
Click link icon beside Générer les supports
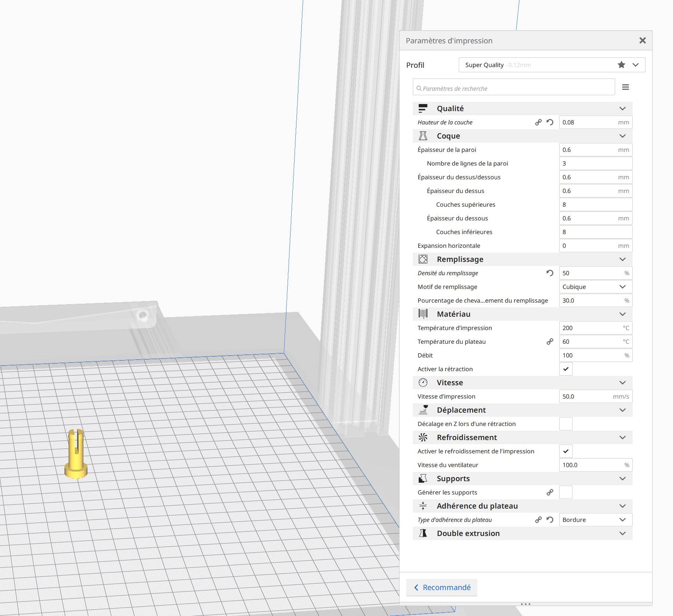coord(550,492)
